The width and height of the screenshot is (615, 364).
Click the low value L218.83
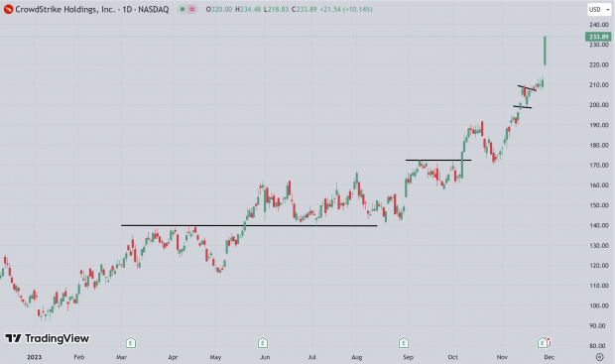coord(277,9)
